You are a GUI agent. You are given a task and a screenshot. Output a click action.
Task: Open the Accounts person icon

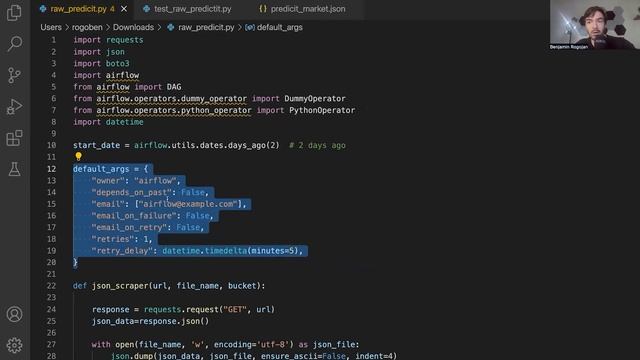click(14, 314)
